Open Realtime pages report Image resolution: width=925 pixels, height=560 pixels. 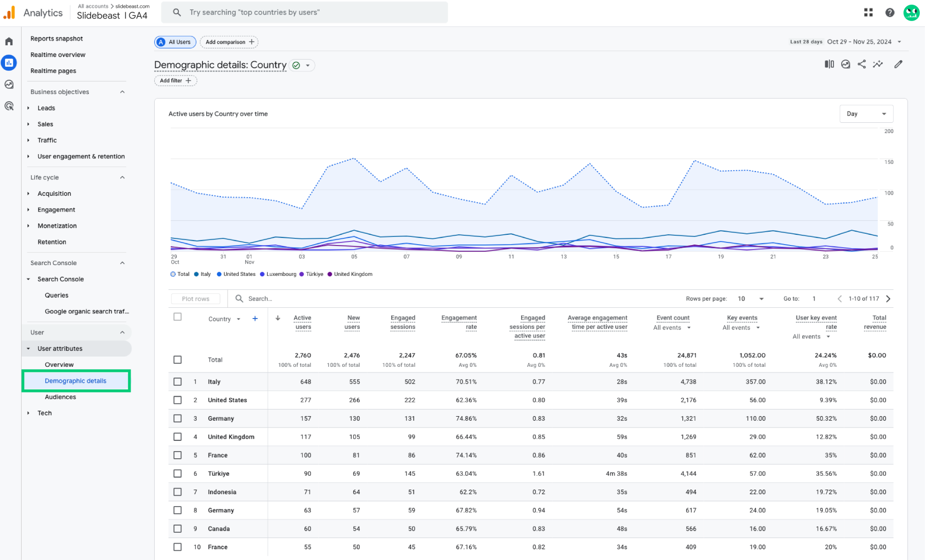tap(53, 71)
